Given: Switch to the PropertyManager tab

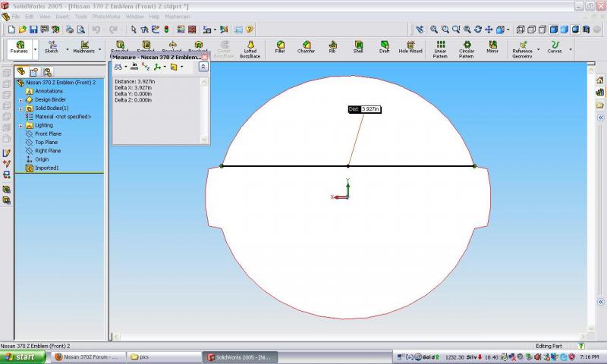Looking at the screenshot, I should point(34,72).
